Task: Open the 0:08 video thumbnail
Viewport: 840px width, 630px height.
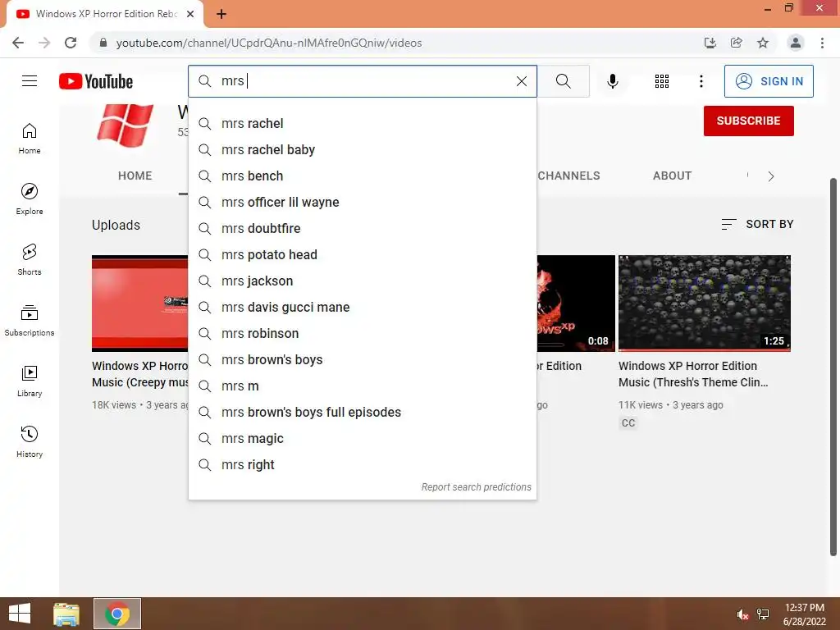Action: (x=576, y=304)
